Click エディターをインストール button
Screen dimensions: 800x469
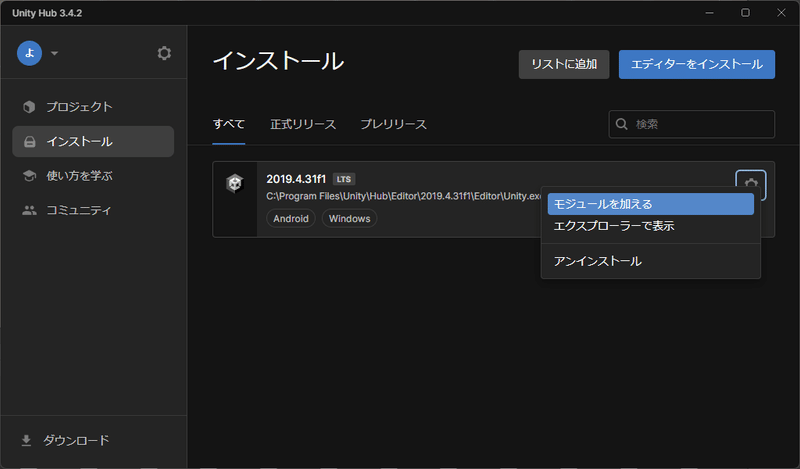pyautogui.click(x=696, y=64)
